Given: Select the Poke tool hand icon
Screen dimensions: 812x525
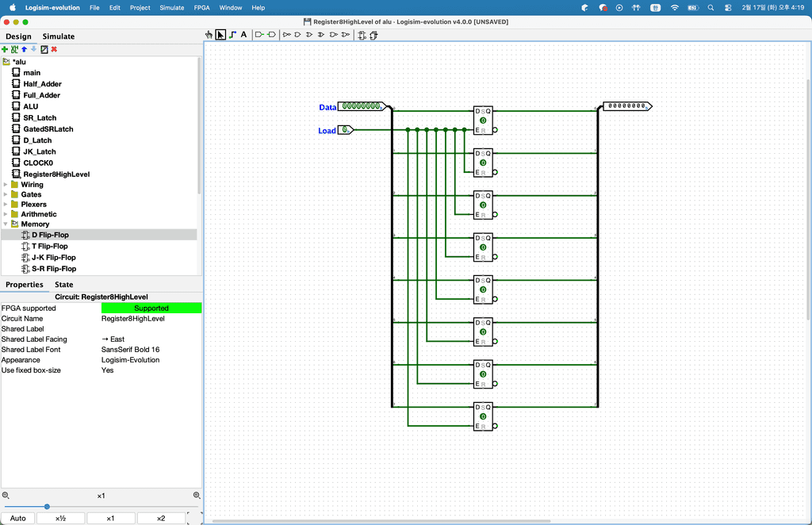Looking at the screenshot, I should [209, 35].
